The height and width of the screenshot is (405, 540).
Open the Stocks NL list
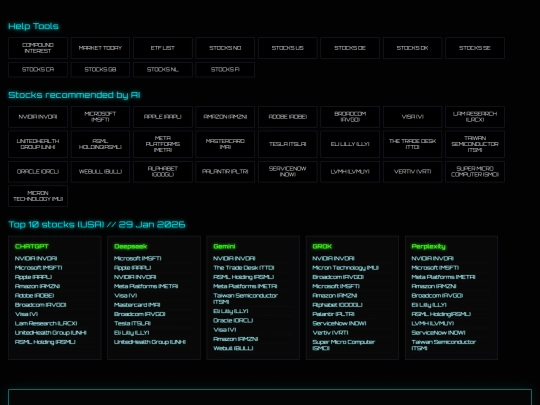[163, 70]
